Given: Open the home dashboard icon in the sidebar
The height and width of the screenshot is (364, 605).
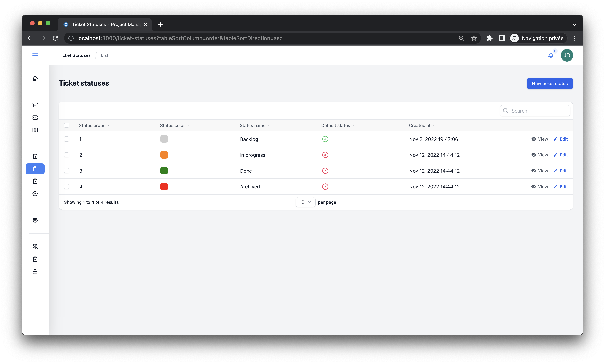Looking at the screenshot, I should coord(35,79).
